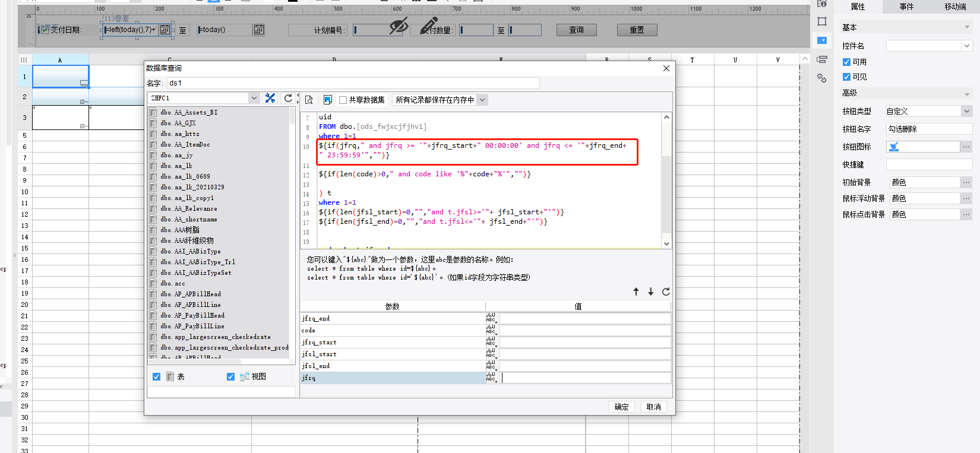Image resolution: width=980 pixels, height=453 pixels.
Task: Open the stacked-bars panel icon in sidebar
Action: (822, 59)
